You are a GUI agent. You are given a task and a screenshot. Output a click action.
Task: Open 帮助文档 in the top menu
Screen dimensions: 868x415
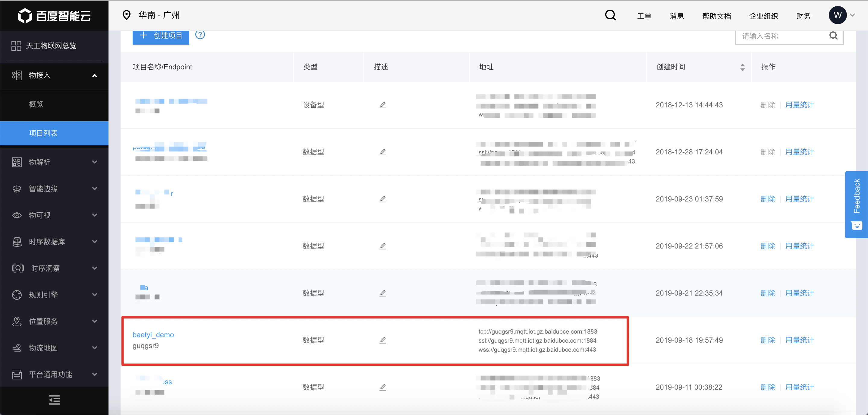[x=716, y=16]
